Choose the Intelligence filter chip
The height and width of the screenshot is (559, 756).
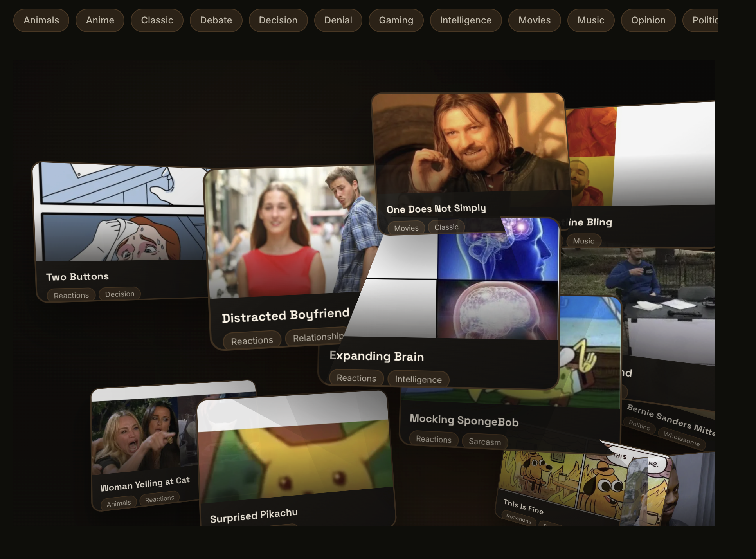click(x=465, y=20)
